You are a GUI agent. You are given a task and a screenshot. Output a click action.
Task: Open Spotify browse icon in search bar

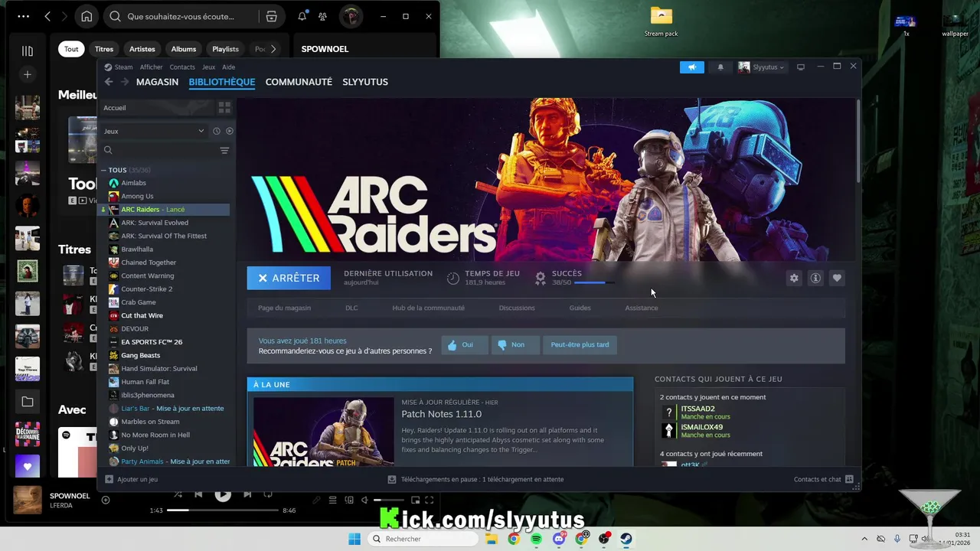[271, 16]
